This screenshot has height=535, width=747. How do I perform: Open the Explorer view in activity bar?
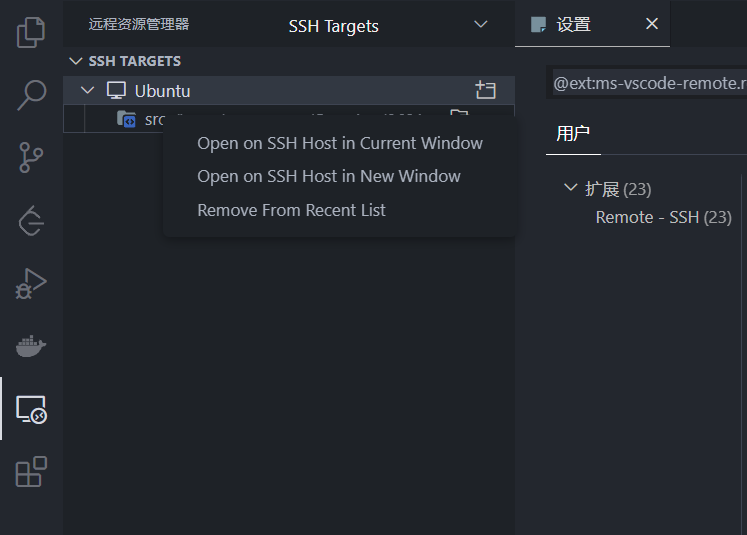(32, 33)
